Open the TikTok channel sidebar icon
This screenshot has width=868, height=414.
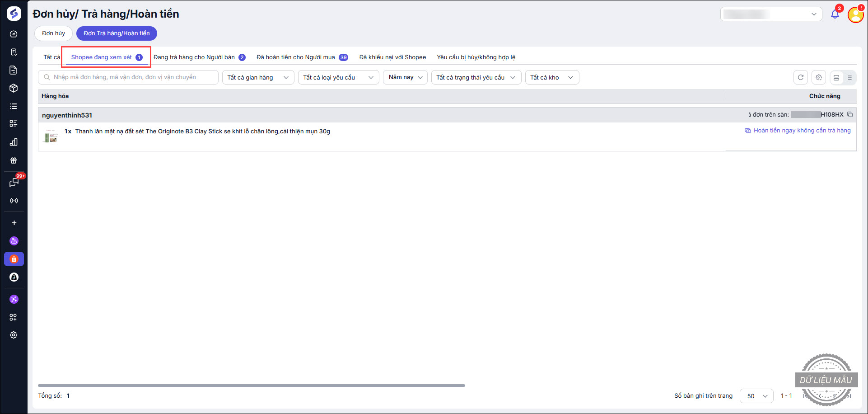[x=14, y=277]
